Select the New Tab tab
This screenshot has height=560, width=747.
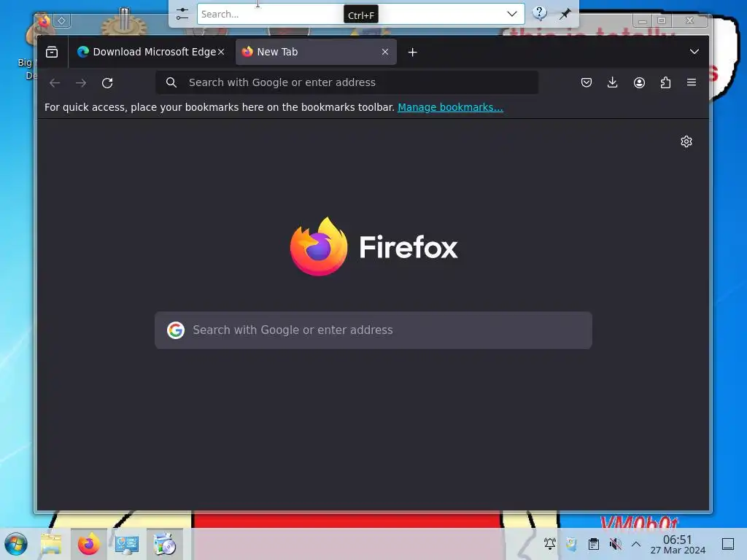point(316,52)
